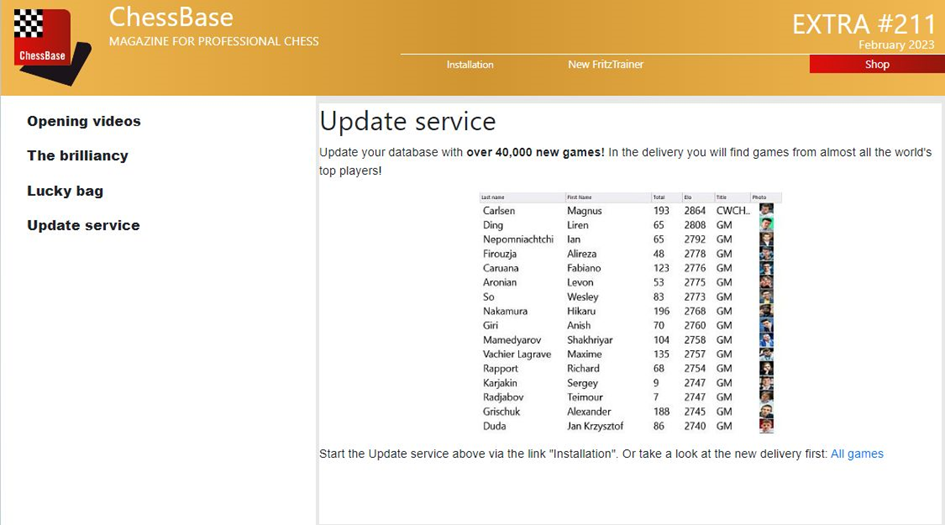Select the Firouzja name cell
This screenshot has width=945, height=525.
[x=499, y=254]
